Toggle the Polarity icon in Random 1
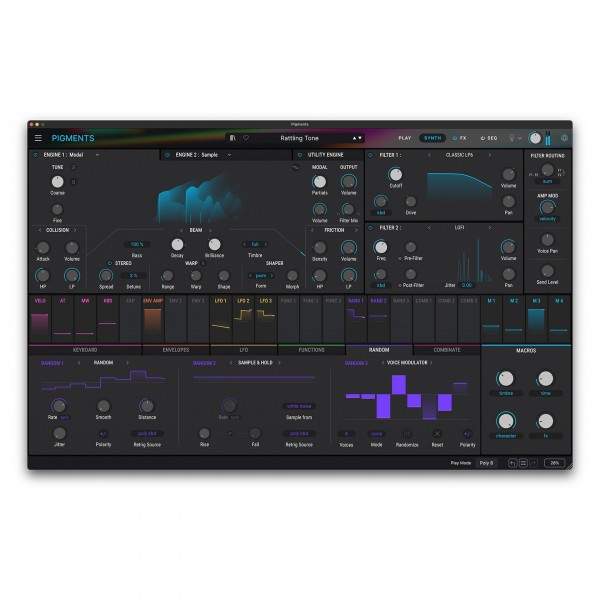The width and height of the screenshot is (600, 600). [103, 434]
